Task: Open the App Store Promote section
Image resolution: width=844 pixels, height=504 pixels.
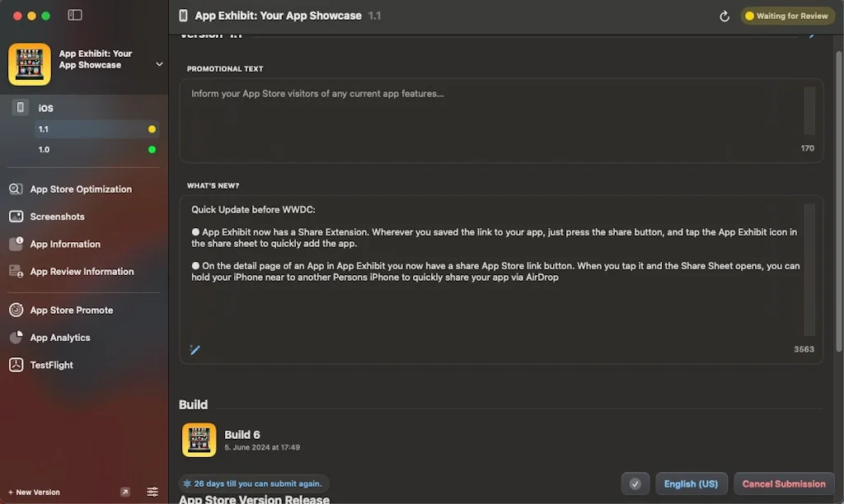Action: 71,310
